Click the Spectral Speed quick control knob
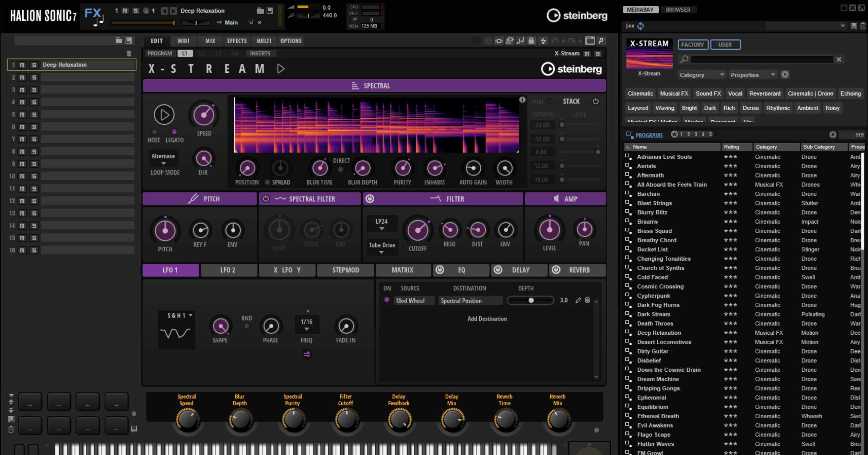868x455 pixels. (x=187, y=419)
